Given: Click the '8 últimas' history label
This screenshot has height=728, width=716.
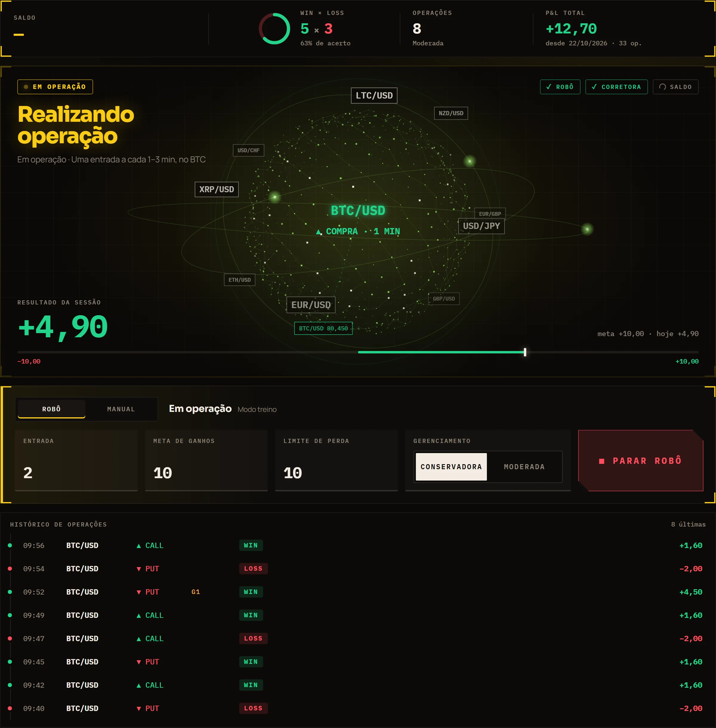Looking at the screenshot, I should click(x=688, y=524).
